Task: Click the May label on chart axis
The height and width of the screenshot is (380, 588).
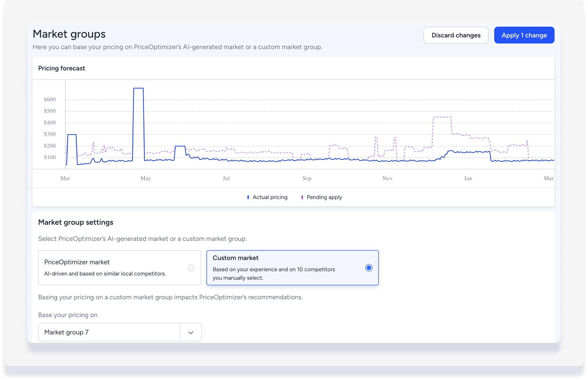Action: 145,178
